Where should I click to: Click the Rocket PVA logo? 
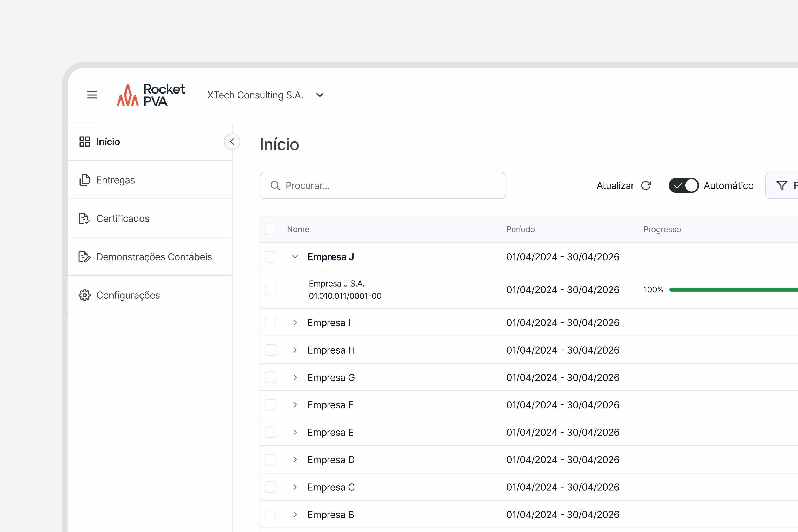[x=151, y=95]
